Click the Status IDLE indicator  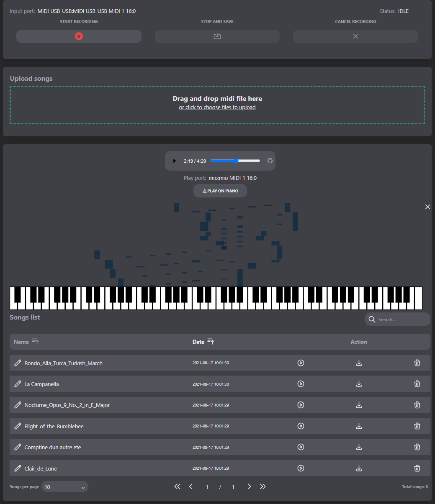[x=403, y=11]
